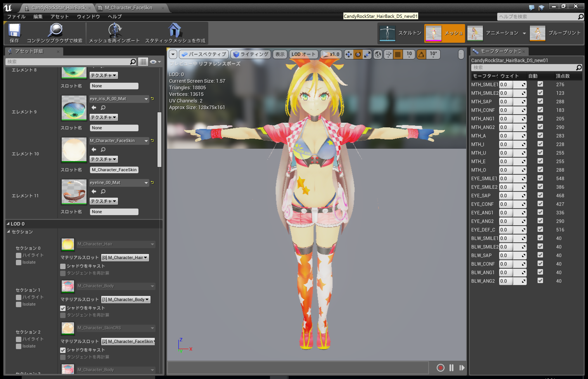The width and height of the screenshot is (588, 379).
Task: Browse to M_Character_FaceSkin with magnifier icon
Action: pos(103,149)
